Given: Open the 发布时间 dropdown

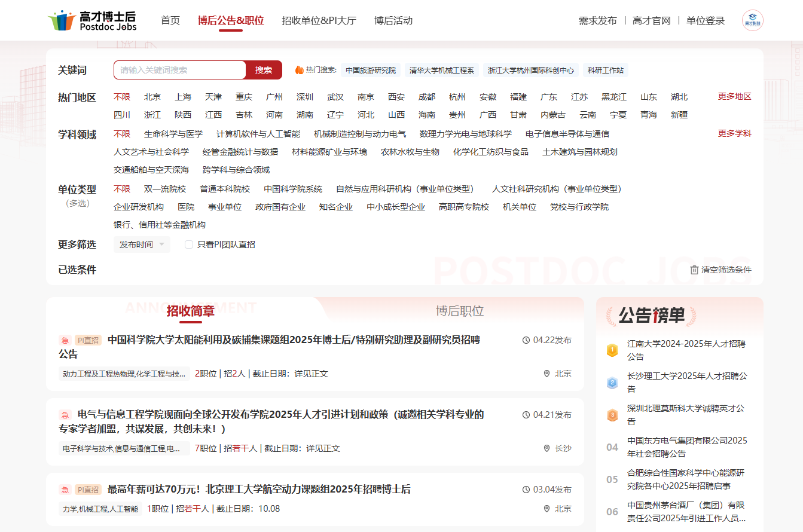Looking at the screenshot, I should coord(142,244).
